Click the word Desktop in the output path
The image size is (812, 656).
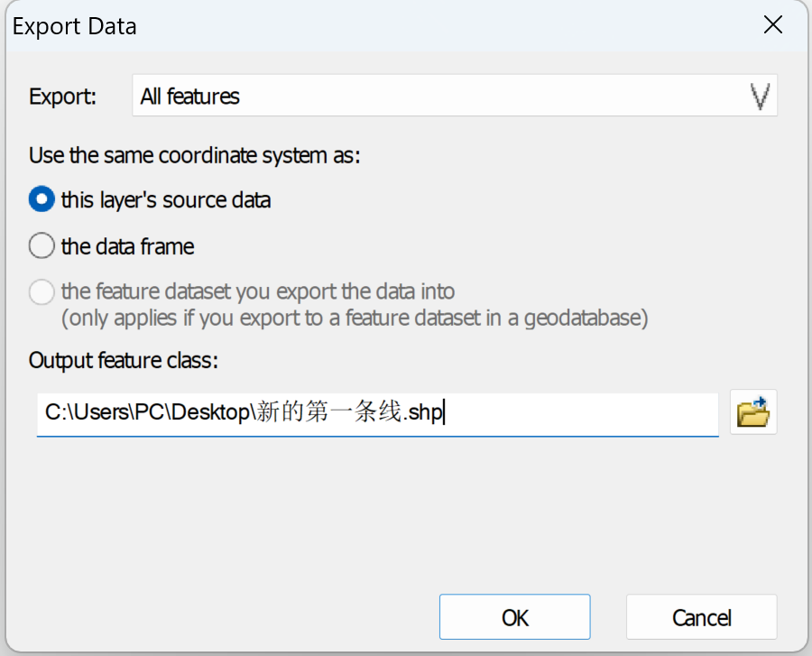pos(211,412)
